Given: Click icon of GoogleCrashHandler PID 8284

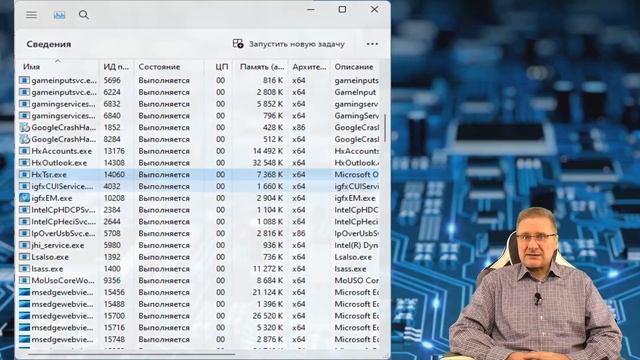Looking at the screenshot, I should click(x=24, y=139).
